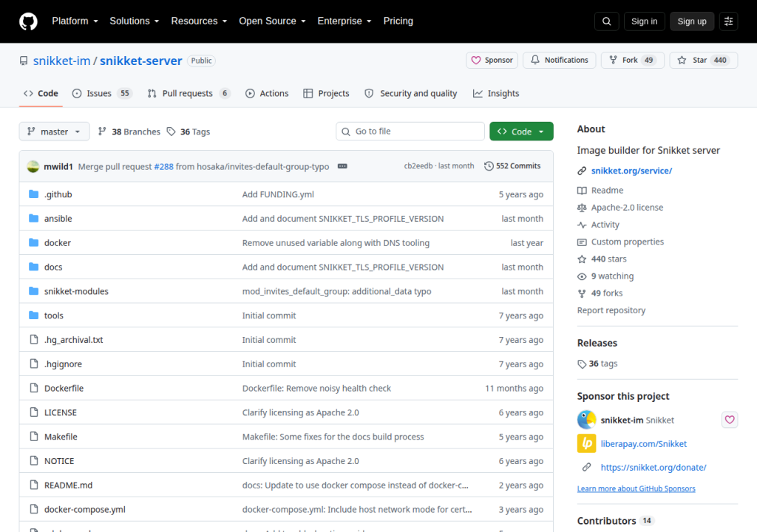Click the book icon beside Readme
Viewport: 757px width, 532px height.
click(x=582, y=190)
